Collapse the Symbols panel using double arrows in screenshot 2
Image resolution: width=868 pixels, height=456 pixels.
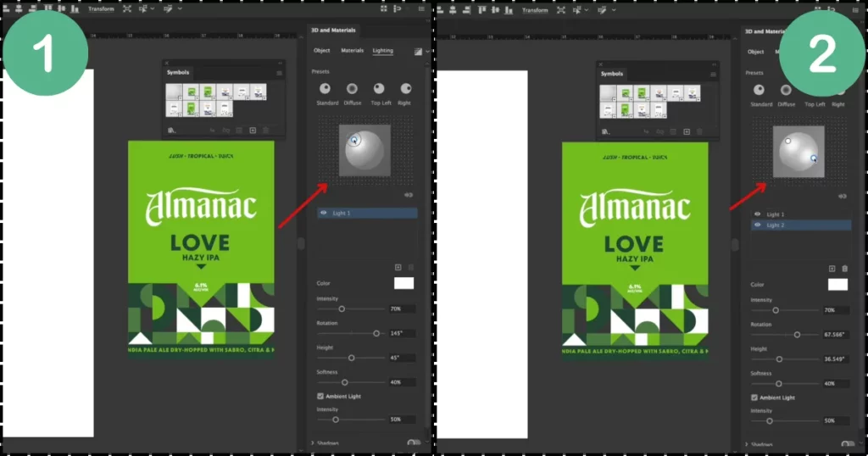coord(715,64)
